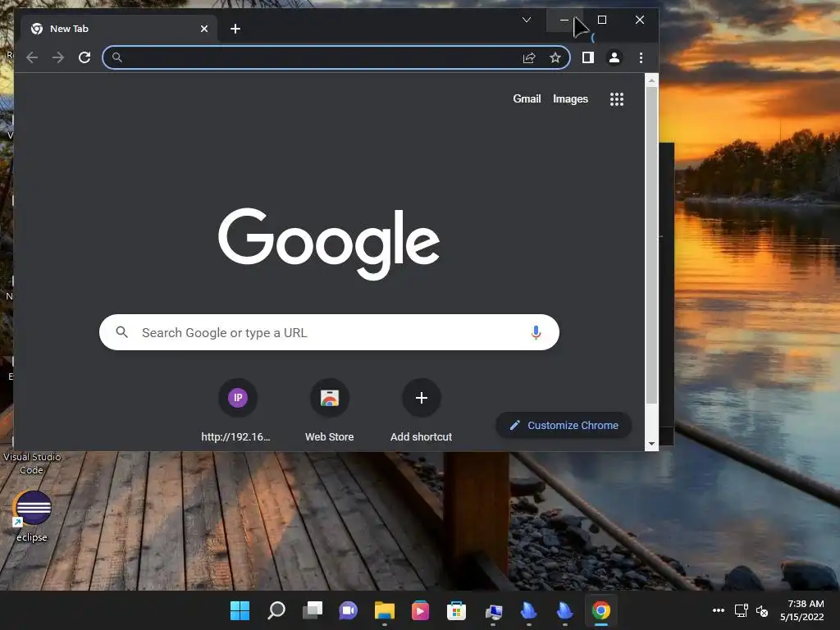Open the clock showing 7:38 AM
The height and width of the screenshot is (630, 840).
(x=802, y=610)
